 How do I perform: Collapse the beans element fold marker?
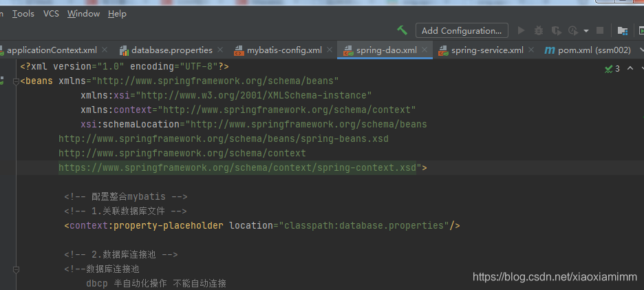pyautogui.click(x=16, y=81)
